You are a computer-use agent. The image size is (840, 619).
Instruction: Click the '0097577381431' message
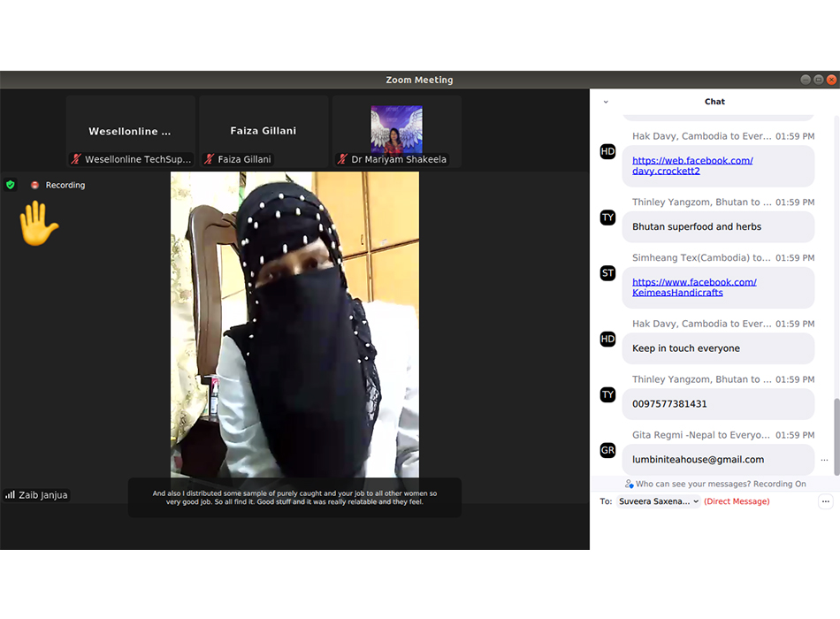[x=718, y=404]
